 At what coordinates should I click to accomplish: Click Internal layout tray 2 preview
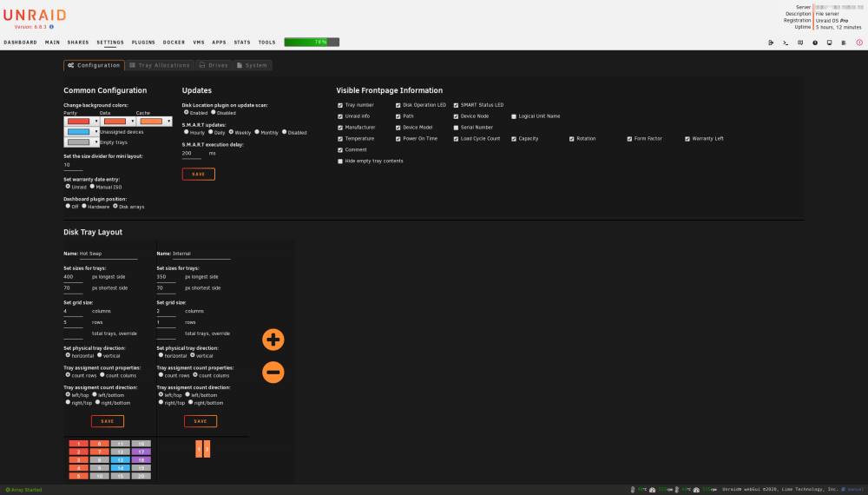207,449
